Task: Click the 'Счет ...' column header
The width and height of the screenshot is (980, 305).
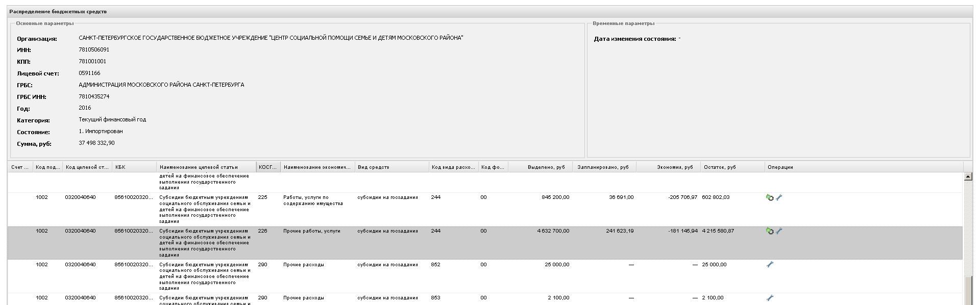Action: coord(20,167)
